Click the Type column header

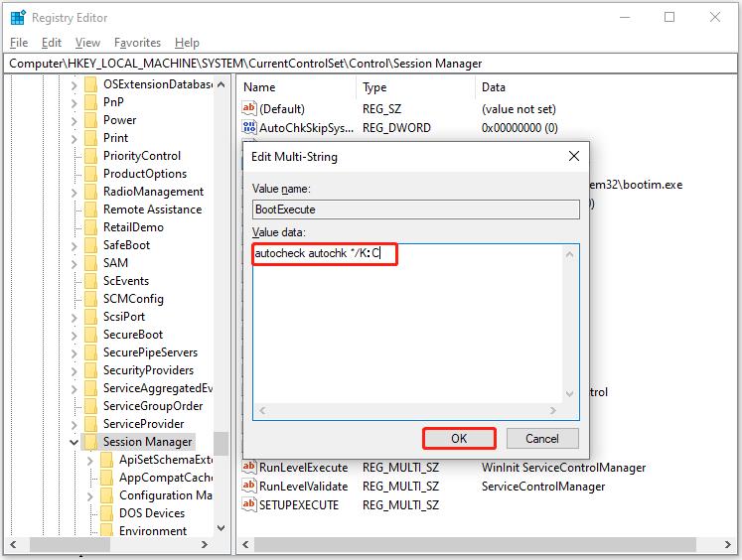(x=416, y=87)
